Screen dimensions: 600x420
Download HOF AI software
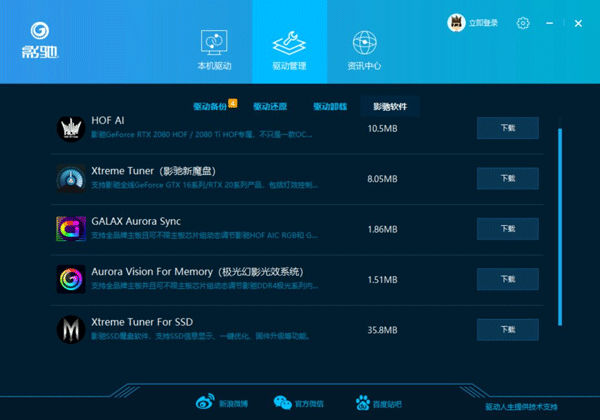coord(508,128)
